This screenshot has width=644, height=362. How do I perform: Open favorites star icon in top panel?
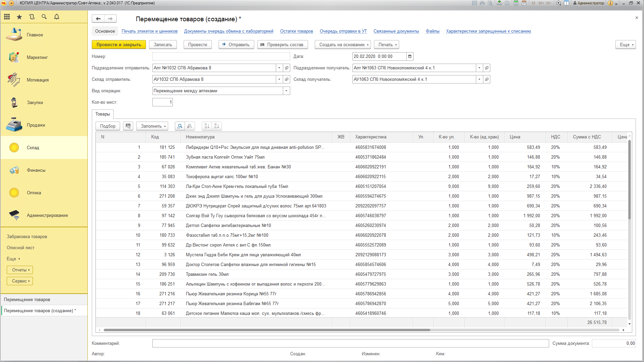coord(19,17)
